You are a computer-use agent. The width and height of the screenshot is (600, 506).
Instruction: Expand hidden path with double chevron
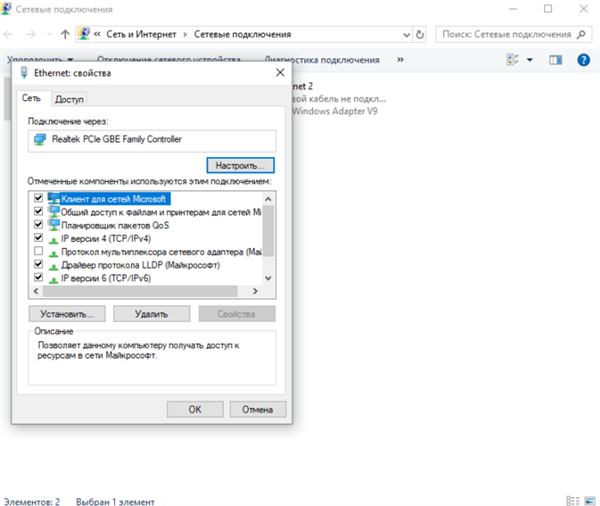click(97, 34)
